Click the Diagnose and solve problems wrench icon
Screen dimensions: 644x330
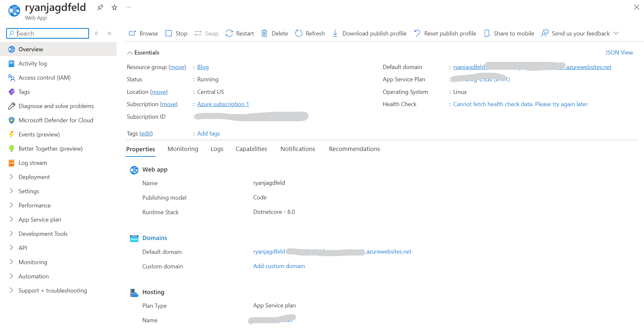point(12,106)
